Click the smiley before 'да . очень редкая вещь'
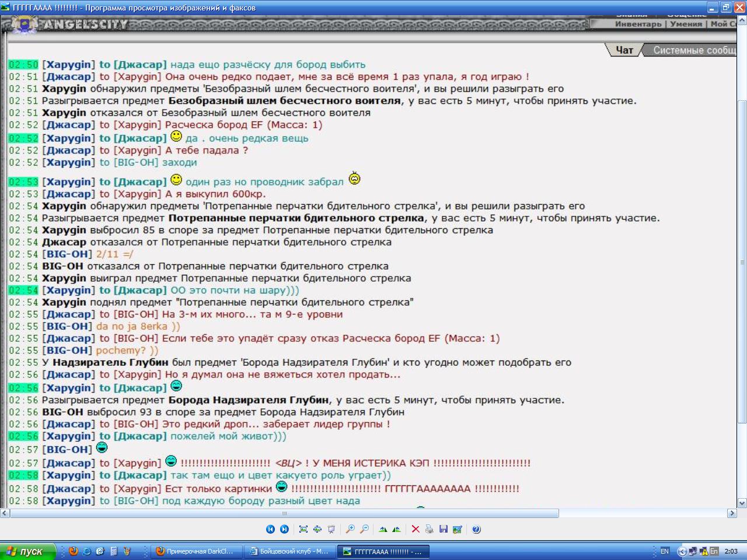The width and height of the screenshot is (747, 560). pyautogui.click(x=176, y=136)
